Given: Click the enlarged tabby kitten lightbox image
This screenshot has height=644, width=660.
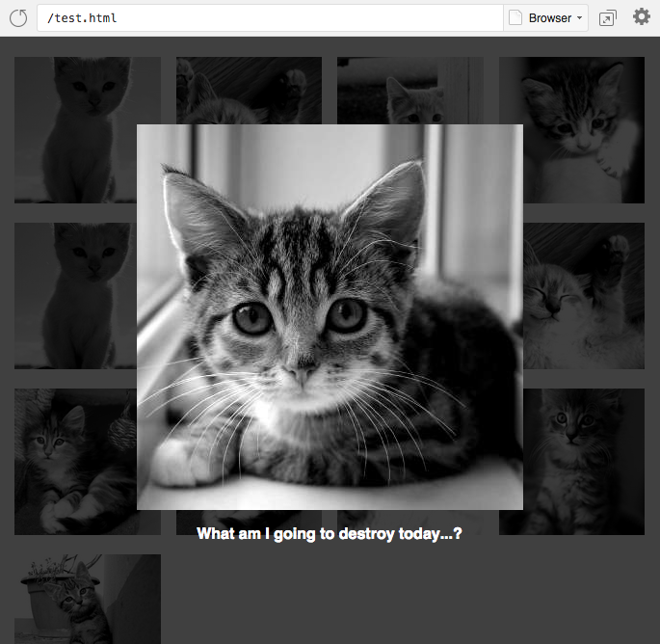Looking at the screenshot, I should tap(330, 317).
